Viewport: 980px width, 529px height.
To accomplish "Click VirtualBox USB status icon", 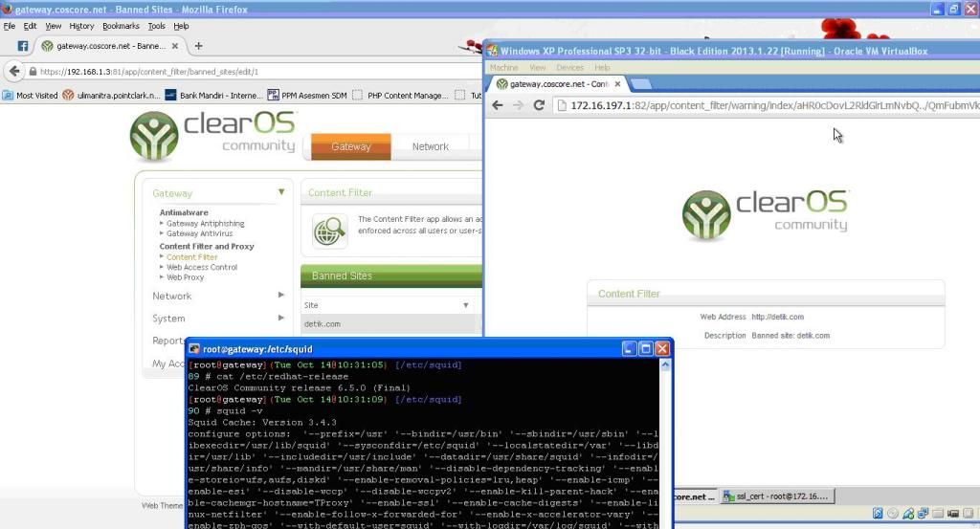I will click(x=907, y=514).
